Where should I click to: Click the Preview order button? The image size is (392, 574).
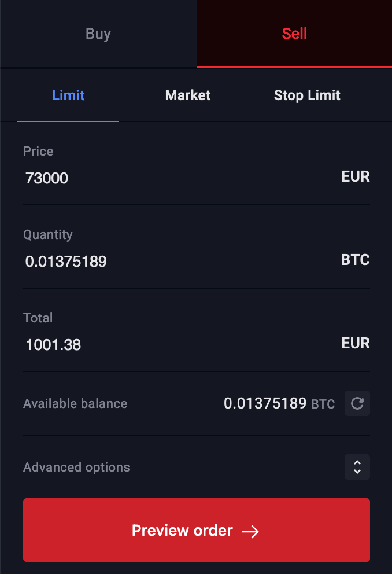point(196,530)
